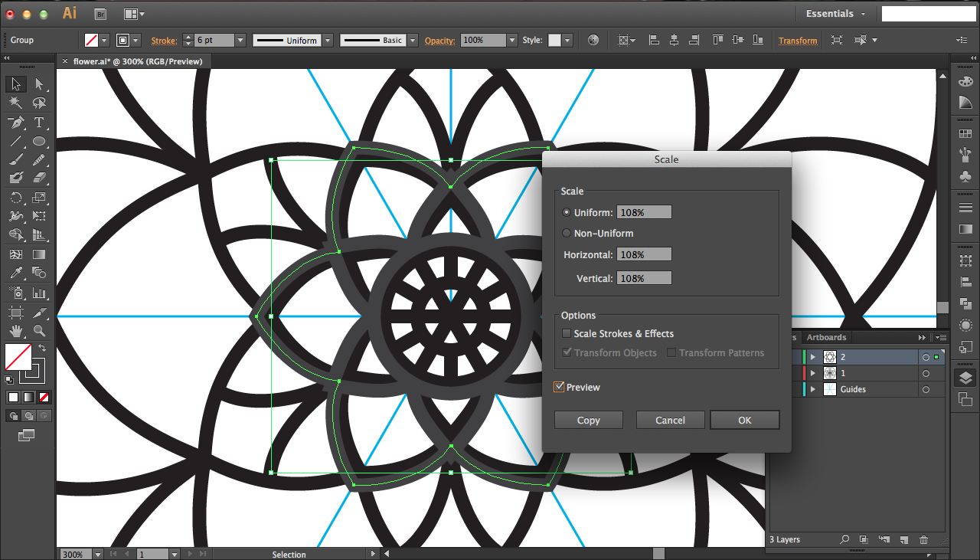The height and width of the screenshot is (560, 980).
Task: Choose the Gradient tool
Action: (39, 254)
